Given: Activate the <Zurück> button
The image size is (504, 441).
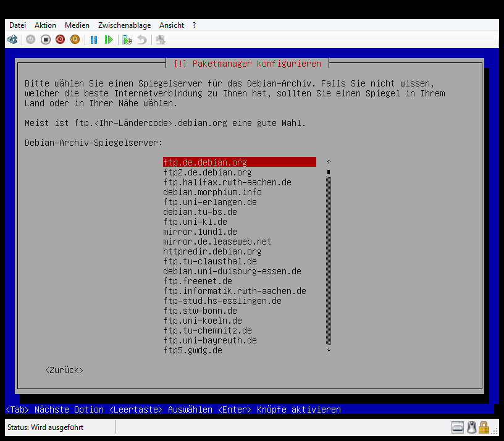Looking at the screenshot, I should [x=64, y=370].
